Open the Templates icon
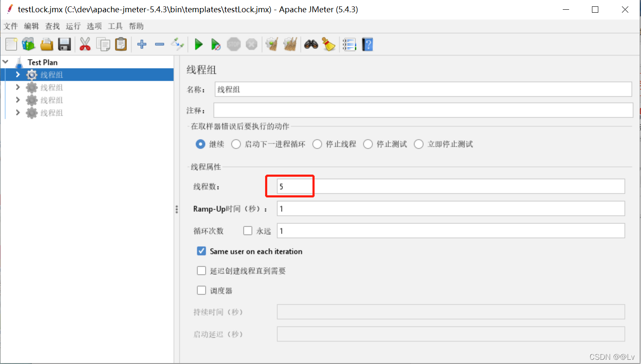Viewport: 641px width, 364px height. tap(29, 44)
